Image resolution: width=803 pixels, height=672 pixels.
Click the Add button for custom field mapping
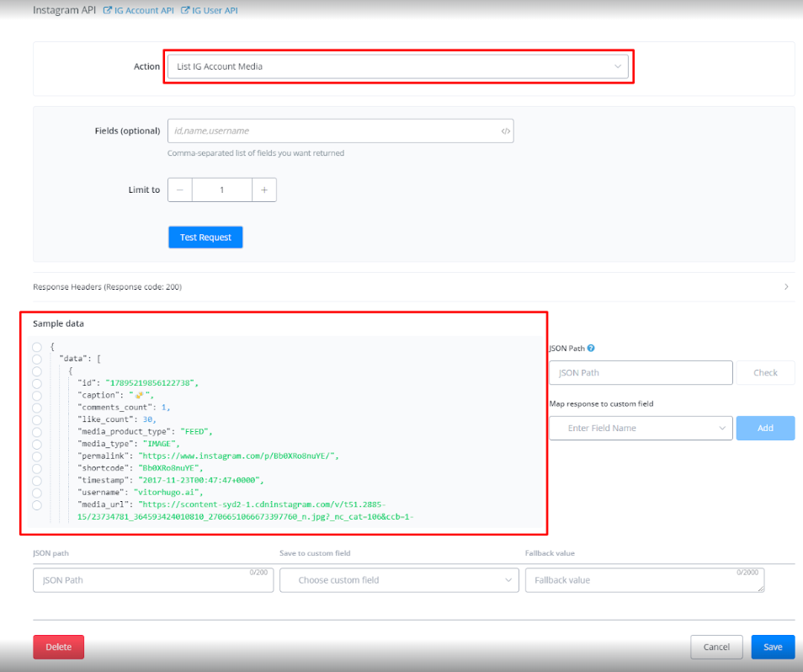coord(765,428)
